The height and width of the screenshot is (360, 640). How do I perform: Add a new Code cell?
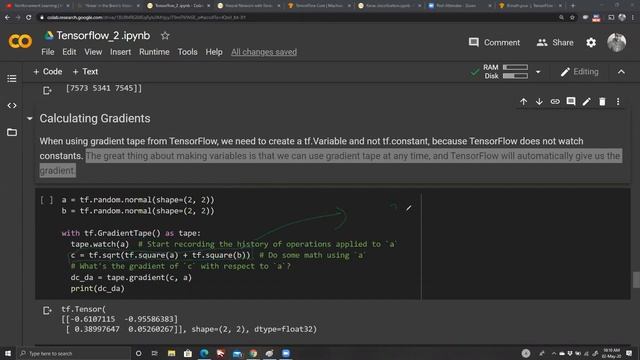point(48,72)
